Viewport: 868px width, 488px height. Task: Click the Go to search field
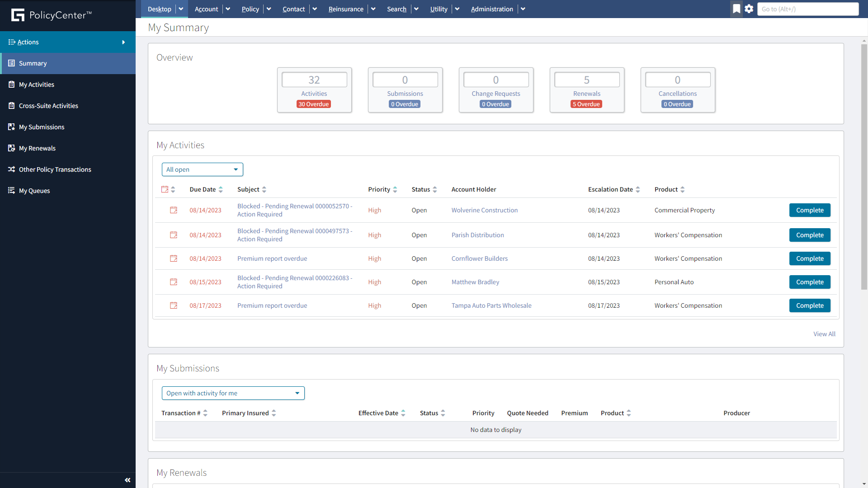pos(807,9)
